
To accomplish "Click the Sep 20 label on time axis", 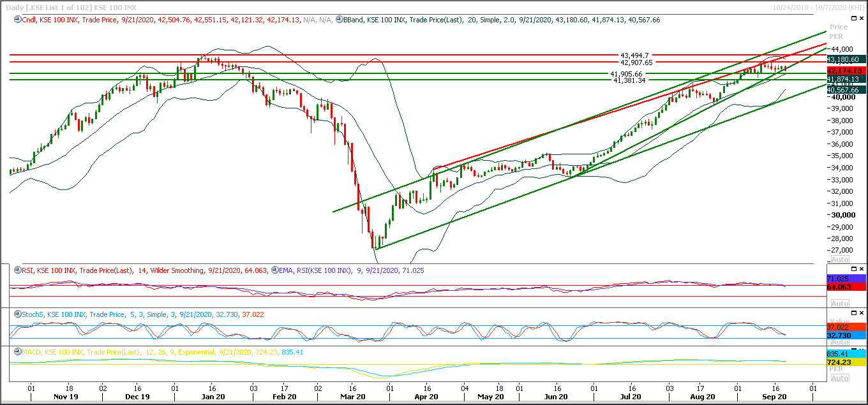I will [775, 396].
